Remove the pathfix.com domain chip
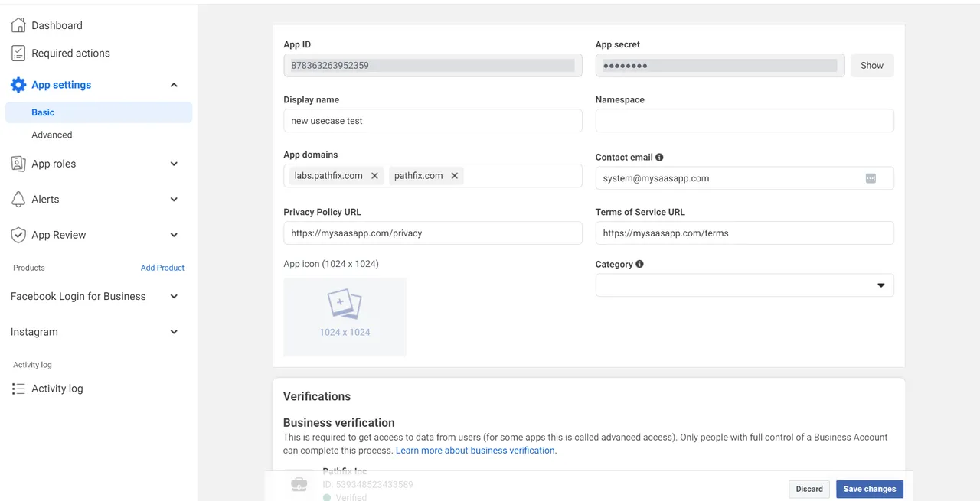 click(x=454, y=175)
